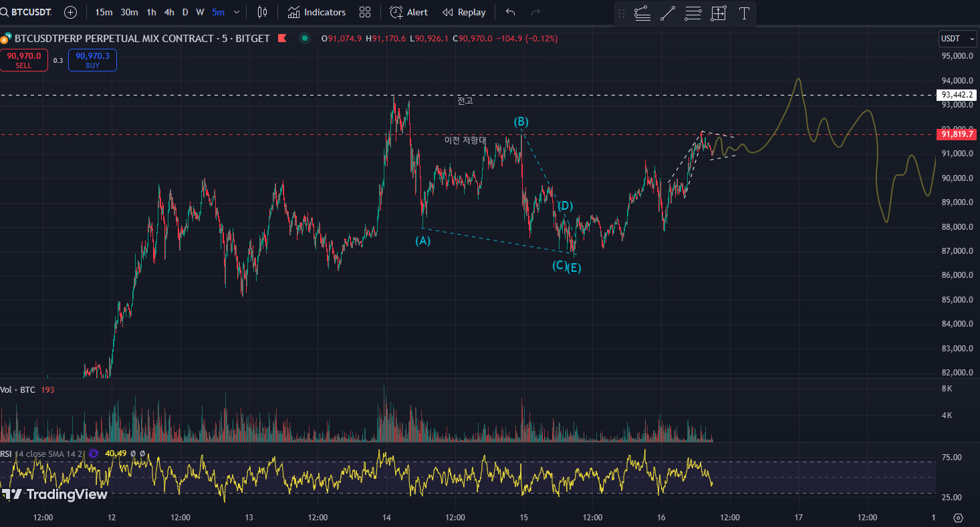Select the 4h timeframe
This screenshot has height=527, width=980.
169,12
